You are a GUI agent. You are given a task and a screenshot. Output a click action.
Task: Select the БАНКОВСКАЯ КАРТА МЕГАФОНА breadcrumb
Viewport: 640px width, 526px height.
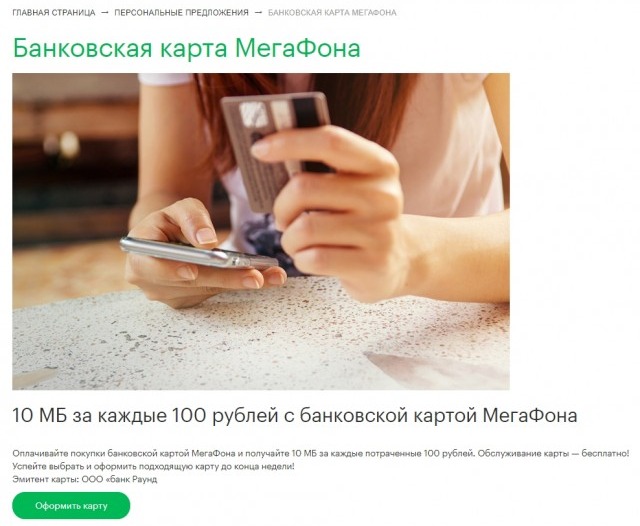332,13
